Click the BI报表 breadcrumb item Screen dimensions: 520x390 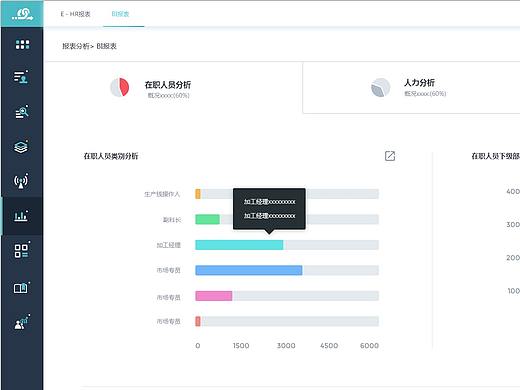[x=107, y=46]
